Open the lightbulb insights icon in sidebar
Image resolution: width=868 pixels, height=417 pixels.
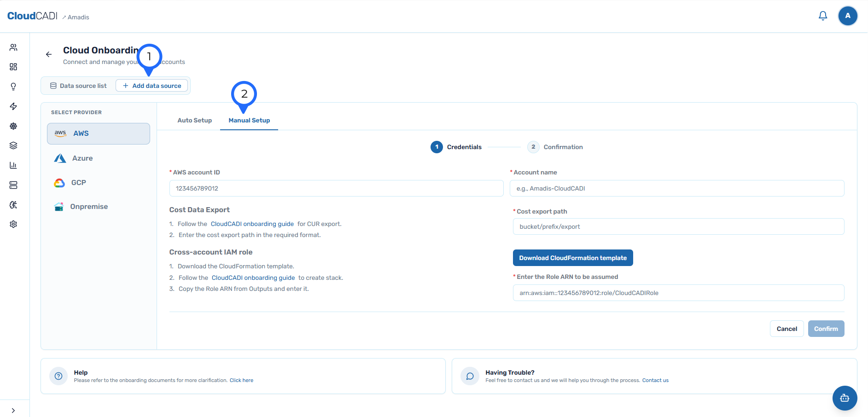[x=13, y=87]
